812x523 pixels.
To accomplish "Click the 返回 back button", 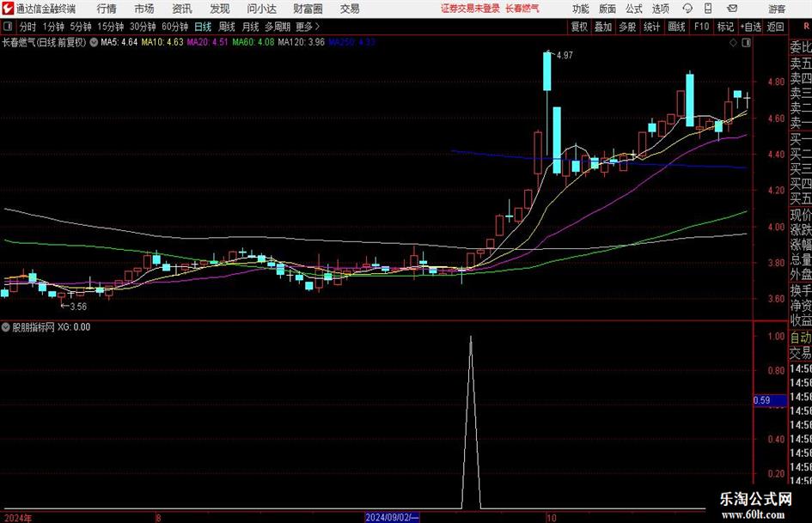I will [x=776, y=27].
